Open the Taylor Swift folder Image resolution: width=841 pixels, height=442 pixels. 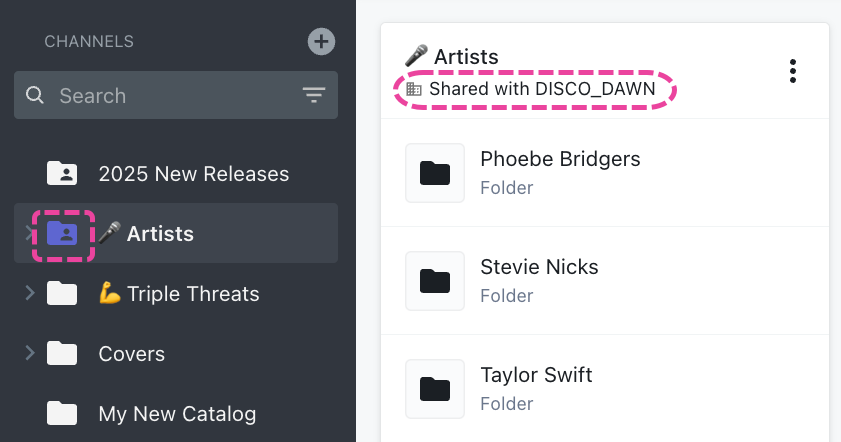(x=605, y=389)
